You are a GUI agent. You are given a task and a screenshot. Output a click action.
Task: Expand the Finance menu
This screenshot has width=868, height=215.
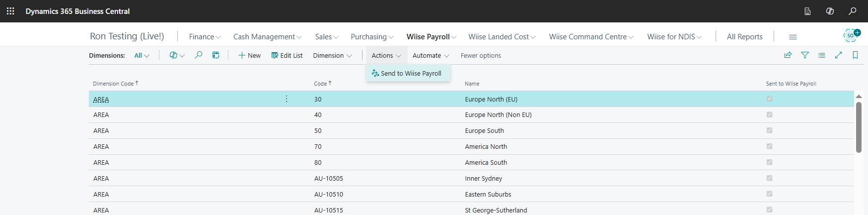pos(205,37)
